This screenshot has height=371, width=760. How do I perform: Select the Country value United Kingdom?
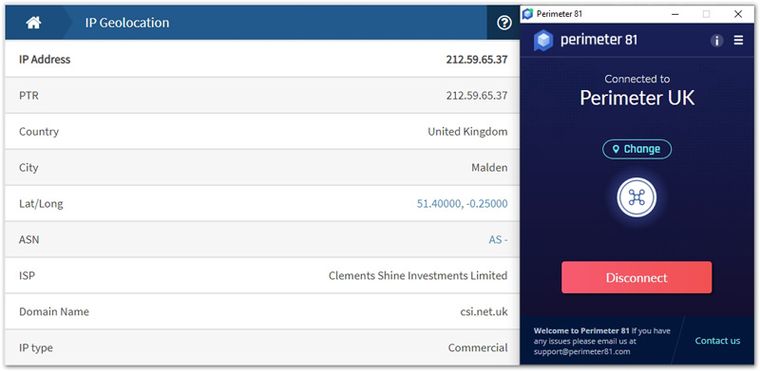(x=467, y=131)
